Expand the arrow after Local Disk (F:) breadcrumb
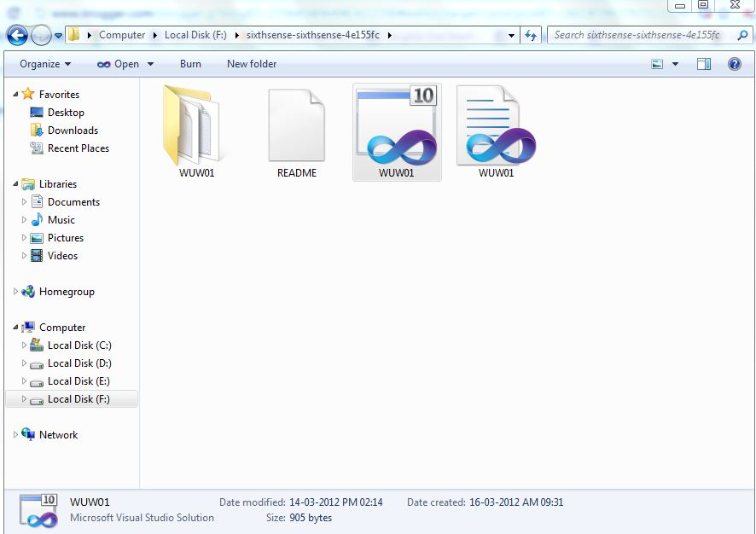Viewport: 756px width, 534px height. tap(236, 35)
